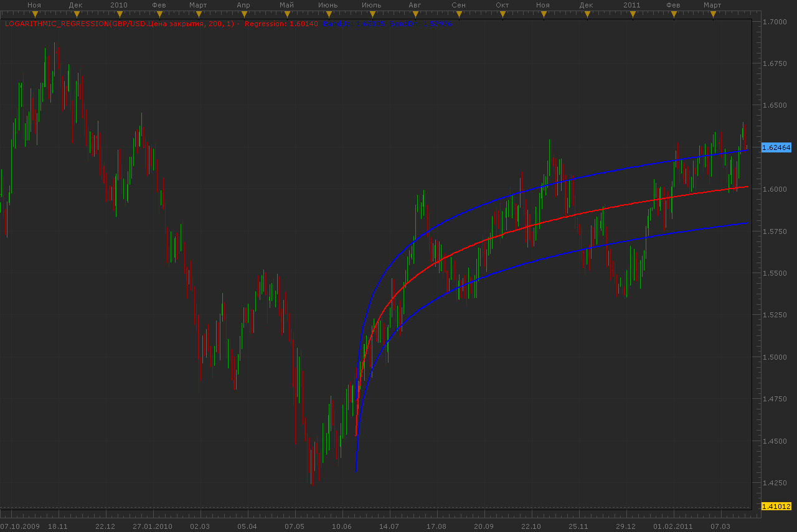
Task: Click the 07.10.2009 date label
Action: [x=19, y=526]
